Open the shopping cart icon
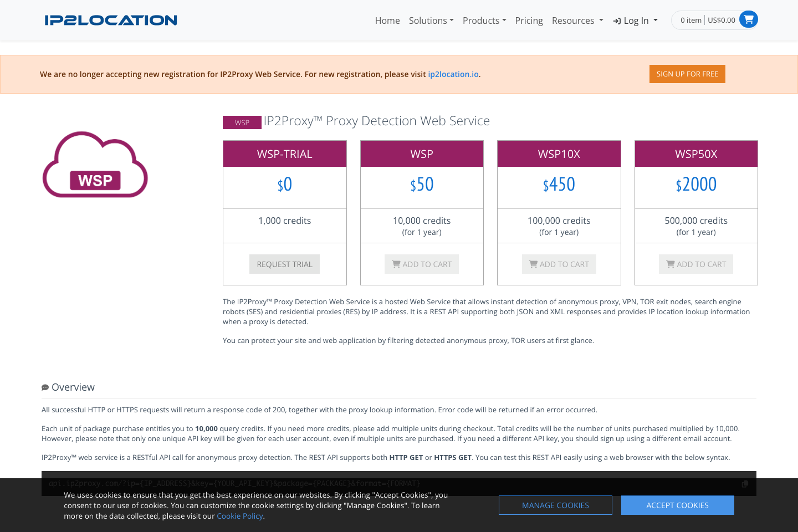Image resolution: width=798 pixels, height=532 pixels. 749,19
